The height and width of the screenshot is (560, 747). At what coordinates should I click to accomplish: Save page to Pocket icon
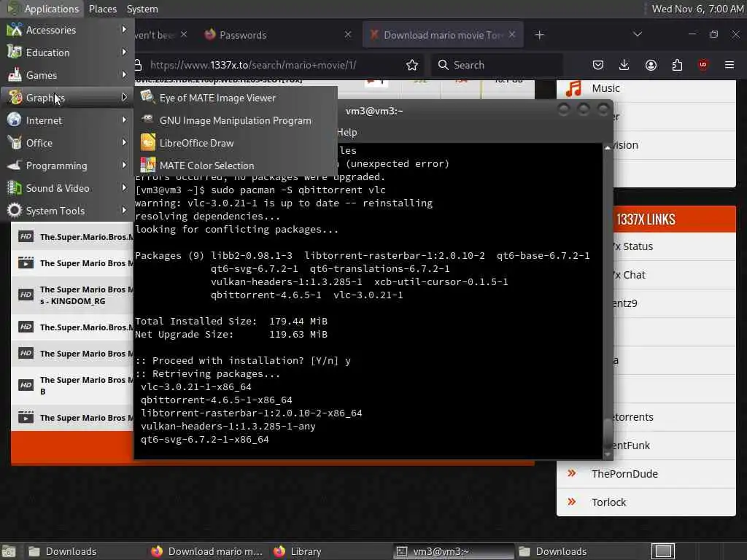[x=598, y=65]
